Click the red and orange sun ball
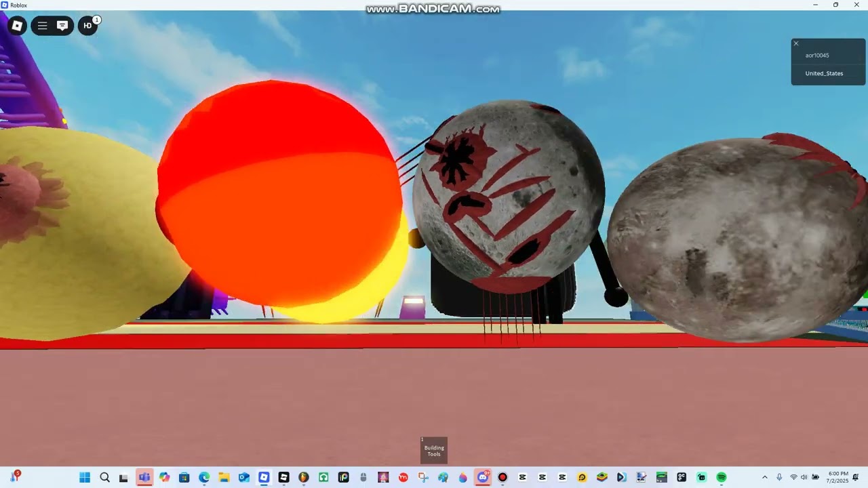Viewport: 868px width, 488px height. click(x=279, y=195)
